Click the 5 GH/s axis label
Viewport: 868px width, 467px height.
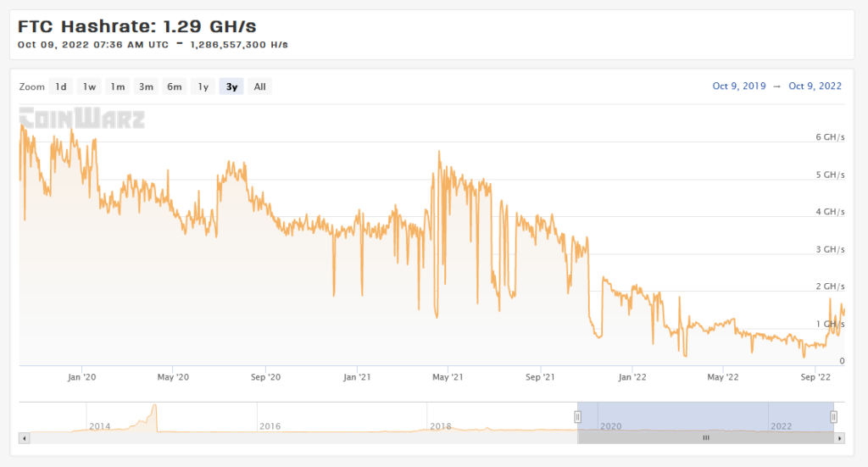pyautogui.click(x=830, y=175)
